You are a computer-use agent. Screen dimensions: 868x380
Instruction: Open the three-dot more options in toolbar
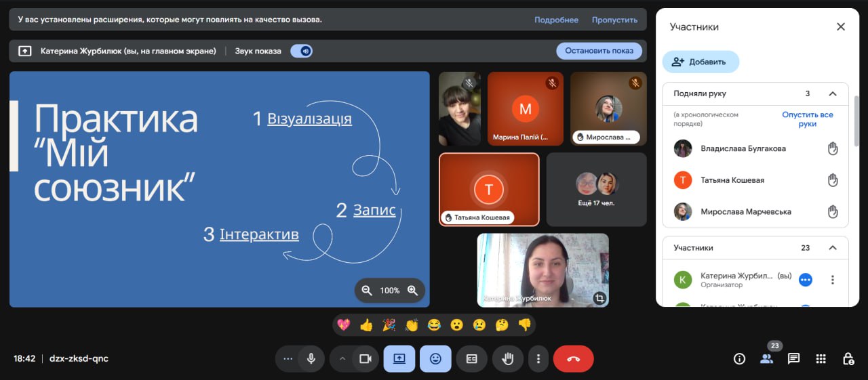(538, 359)
